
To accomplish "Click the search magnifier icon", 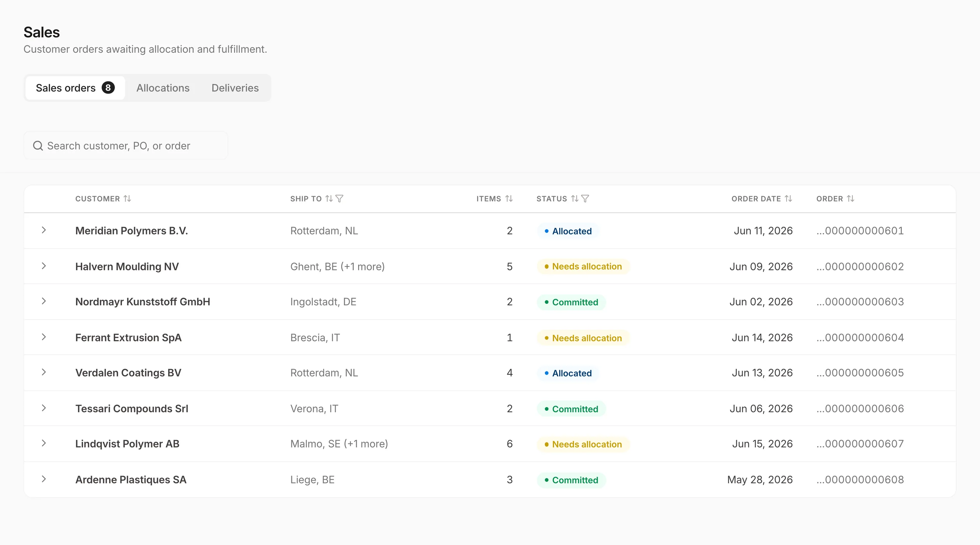I will pos(38,146).
